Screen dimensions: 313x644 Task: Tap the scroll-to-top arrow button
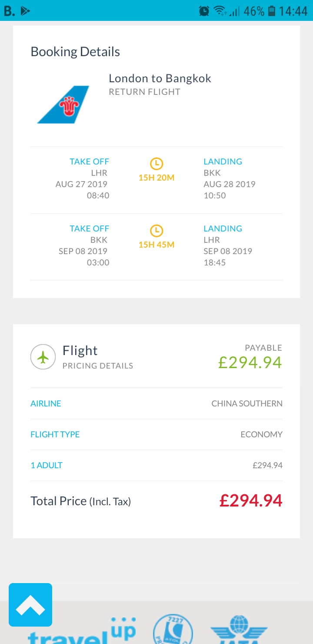(x=30, y=604)
